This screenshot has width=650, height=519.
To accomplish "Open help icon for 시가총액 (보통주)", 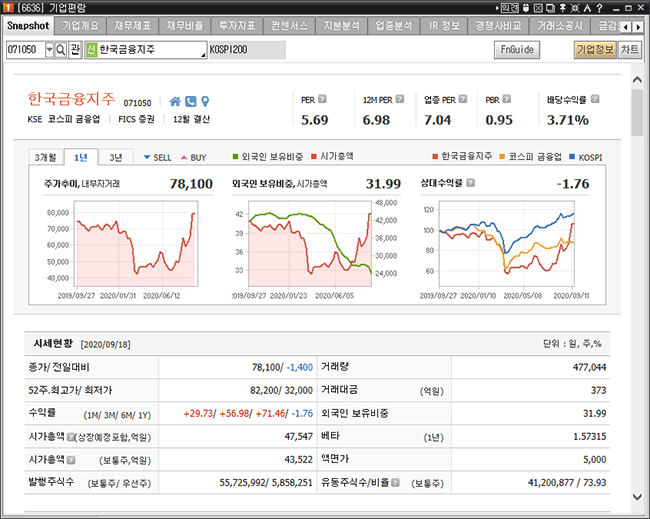I will pos(71,460).
